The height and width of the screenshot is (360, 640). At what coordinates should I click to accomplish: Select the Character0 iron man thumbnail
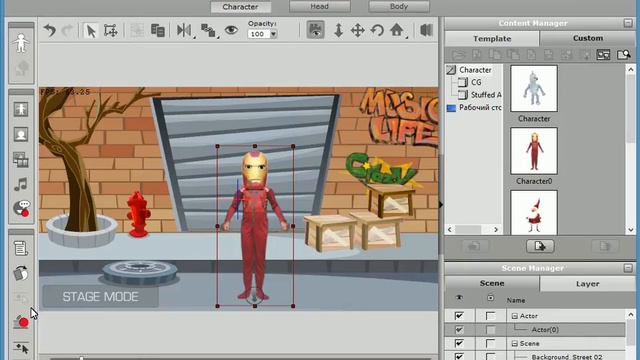tap(534, 151)
